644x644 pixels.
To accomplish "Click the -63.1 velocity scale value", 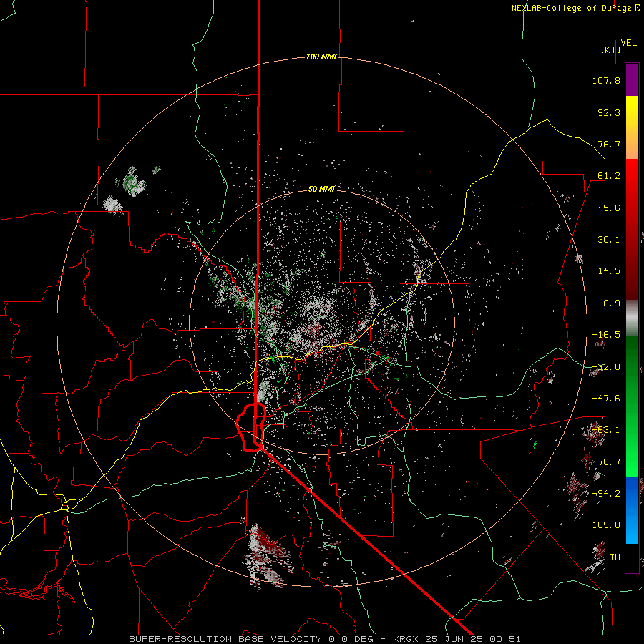I will coord(606,430).
